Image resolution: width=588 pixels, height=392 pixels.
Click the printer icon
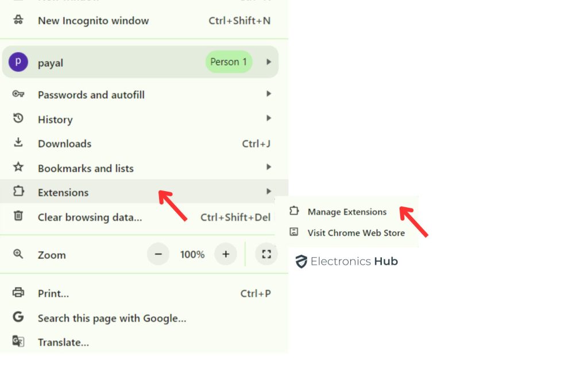pos(18,293)
